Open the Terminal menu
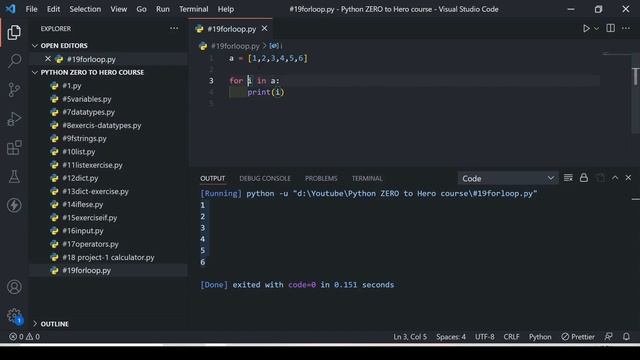 click(x=193, y=9)
